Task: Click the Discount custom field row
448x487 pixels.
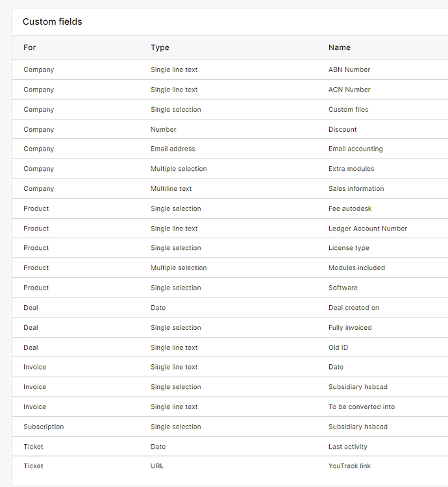Action: coord(230,129)
